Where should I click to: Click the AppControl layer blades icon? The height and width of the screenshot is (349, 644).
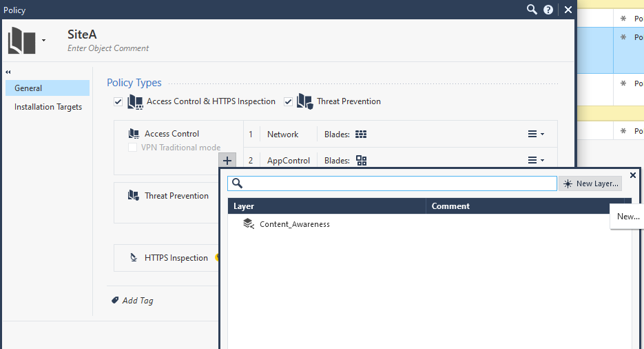[x=361, y=161]
